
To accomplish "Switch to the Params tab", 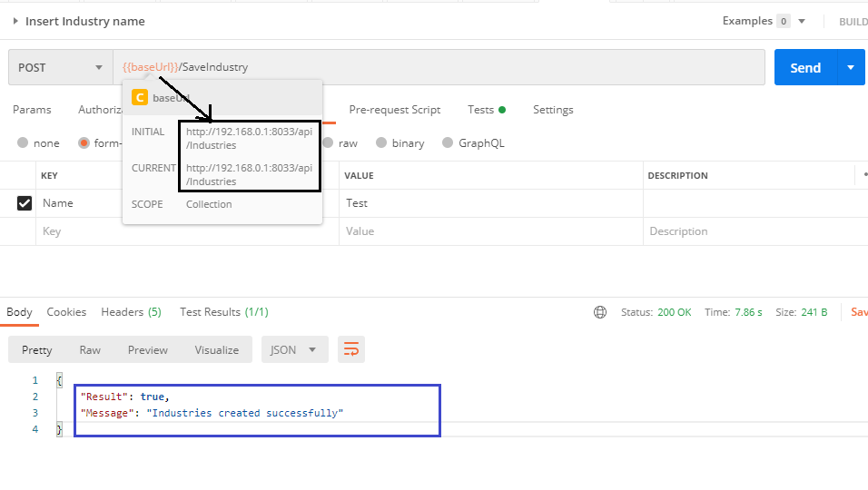I will [x=32, y=110].
